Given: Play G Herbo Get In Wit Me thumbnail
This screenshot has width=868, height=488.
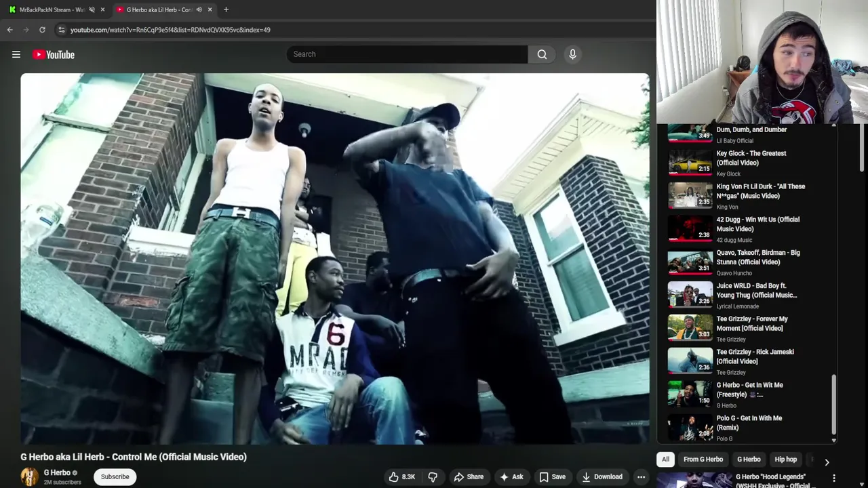Looking at the screenshot, I should (690, 394).
